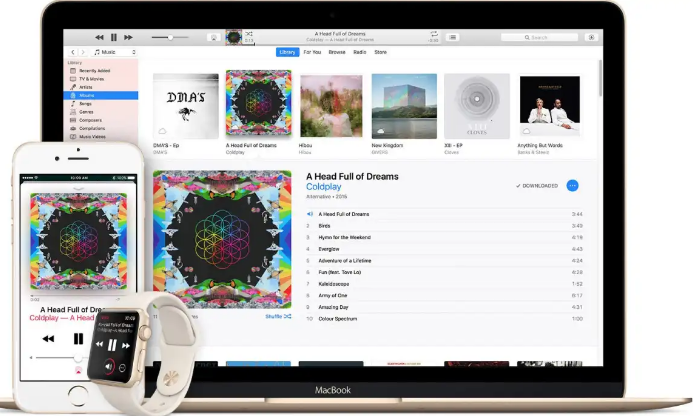Select track Adventure of a Lifetime
The image size is (693, 416).
coord(445,261)
